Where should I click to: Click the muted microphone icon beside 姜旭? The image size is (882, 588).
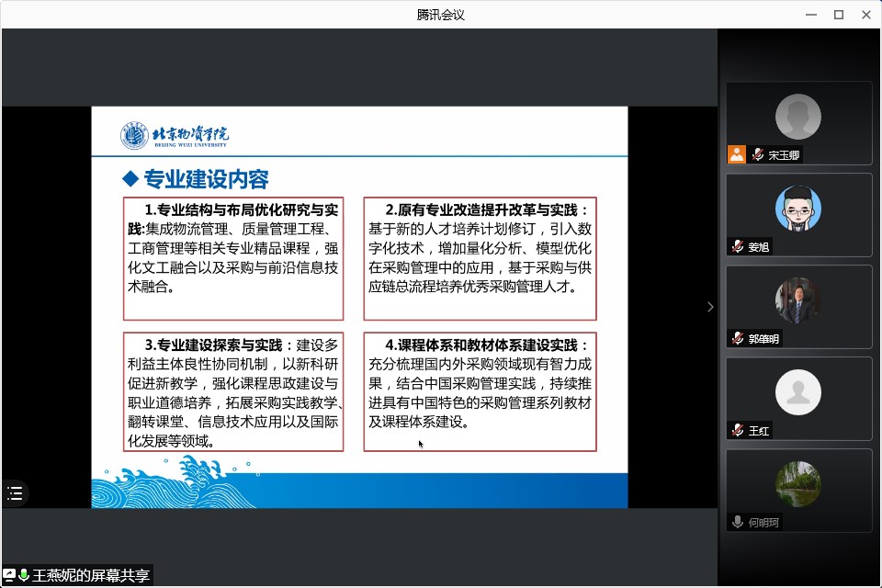[x=737, y=246]
